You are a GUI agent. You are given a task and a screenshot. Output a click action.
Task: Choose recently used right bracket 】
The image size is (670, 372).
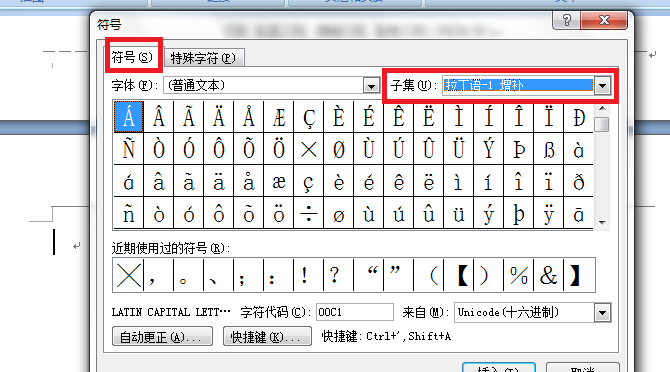[x=579, y=275]
